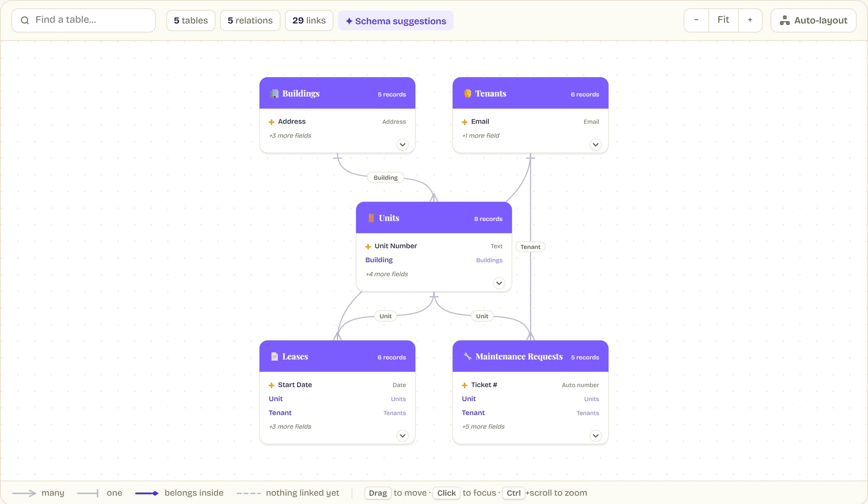Click primary-field plus icon beside Start Date
Image resolution: width=868 pixels, height=504 pixels.
271,385
